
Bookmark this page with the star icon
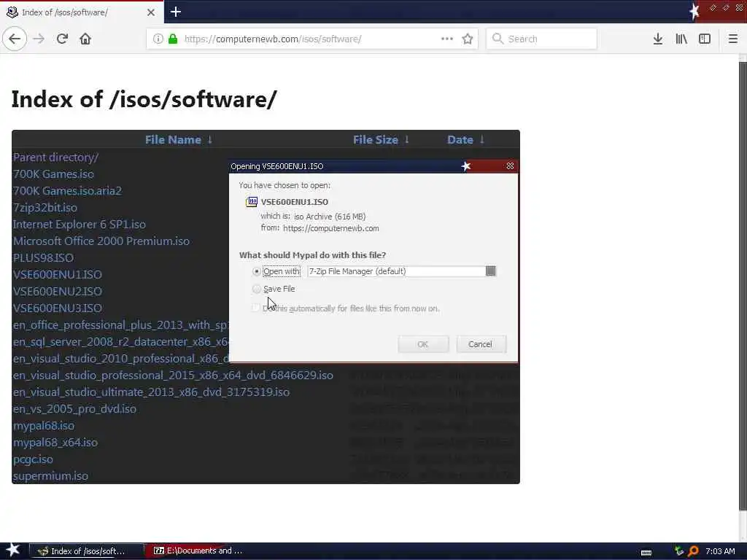point(468,39)
